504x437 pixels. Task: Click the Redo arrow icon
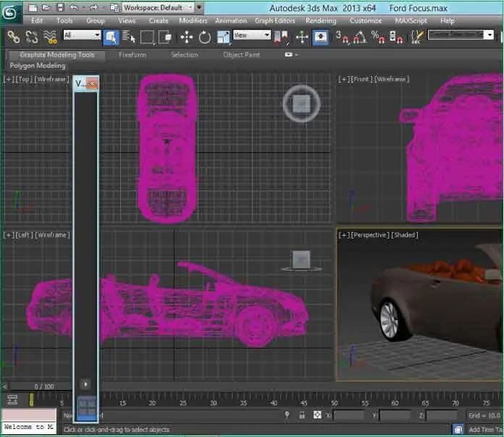[93, 7]
